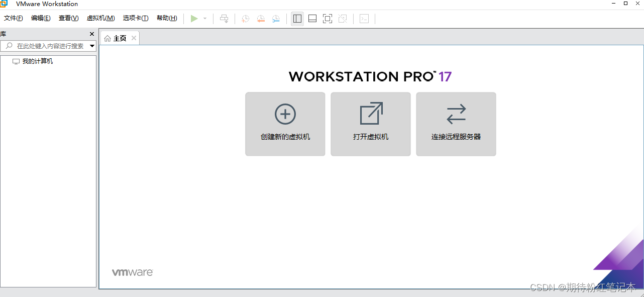The image size is (644, 297).
Task: Open the snapshot manager wrench icon
Action: [276, 19]
